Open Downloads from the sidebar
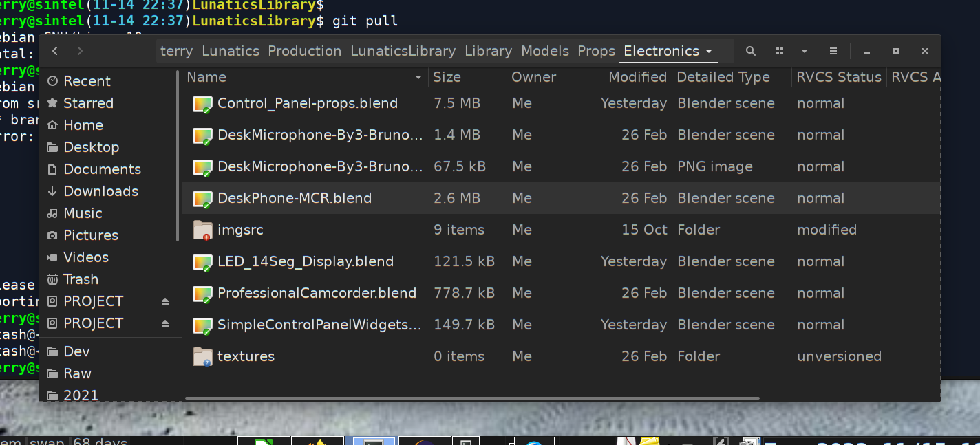The width and height of the screenshot is (980, 445). (100, 191)
